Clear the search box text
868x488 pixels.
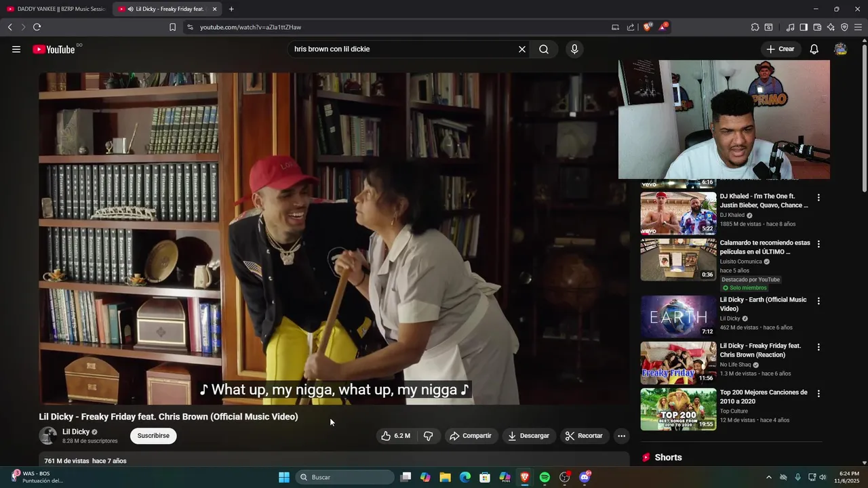point(522,49)
